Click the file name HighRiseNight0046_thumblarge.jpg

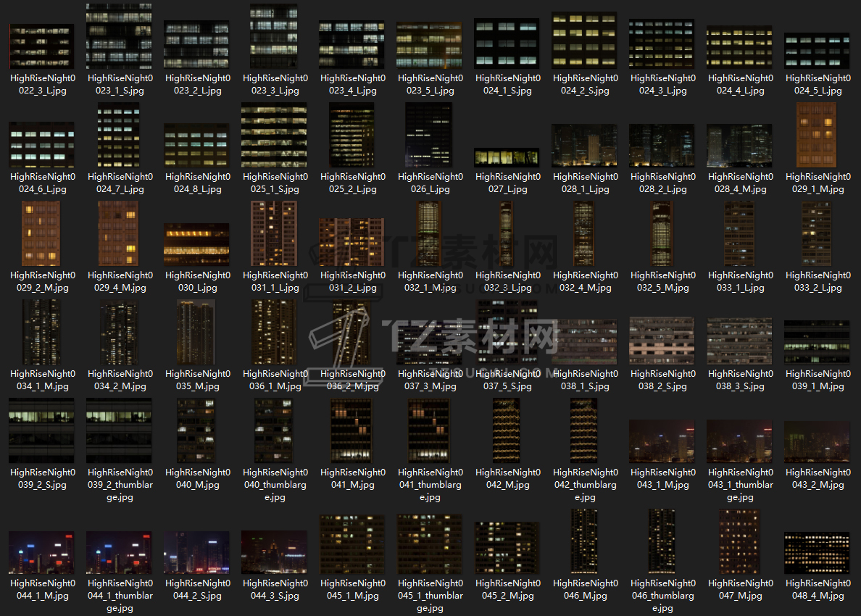[x=662, y=595]
